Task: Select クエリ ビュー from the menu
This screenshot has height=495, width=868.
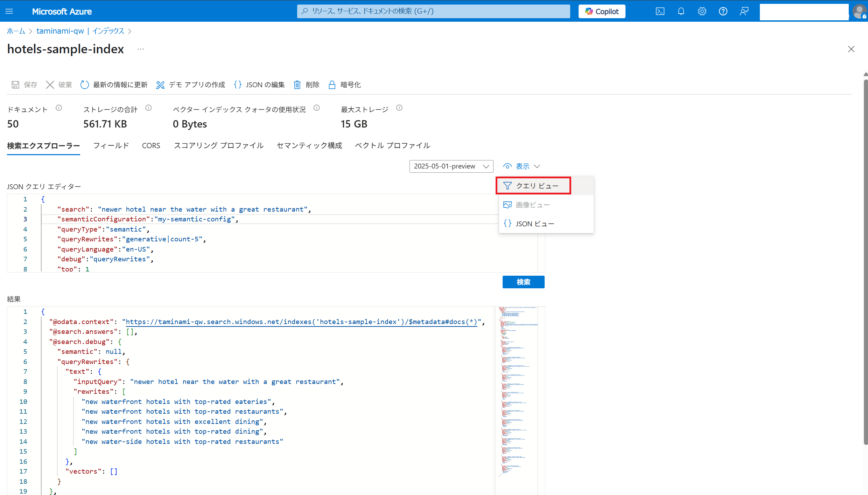Action: 537,186
